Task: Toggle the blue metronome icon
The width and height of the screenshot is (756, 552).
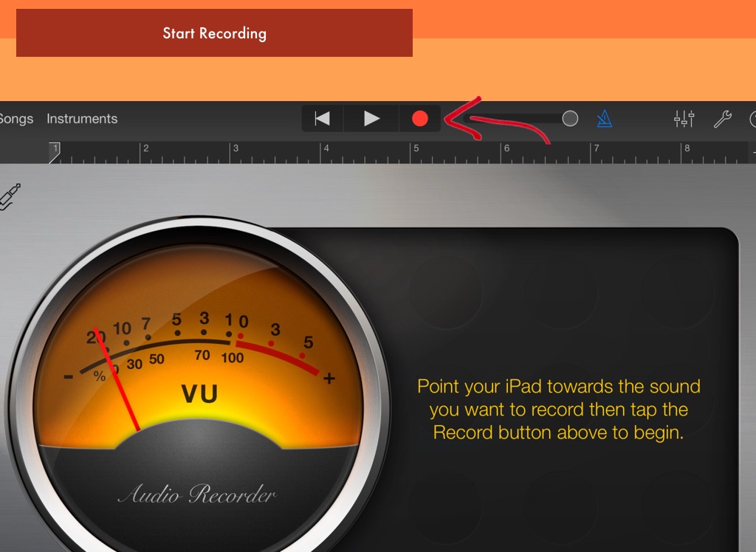Action: coord(605,119)
